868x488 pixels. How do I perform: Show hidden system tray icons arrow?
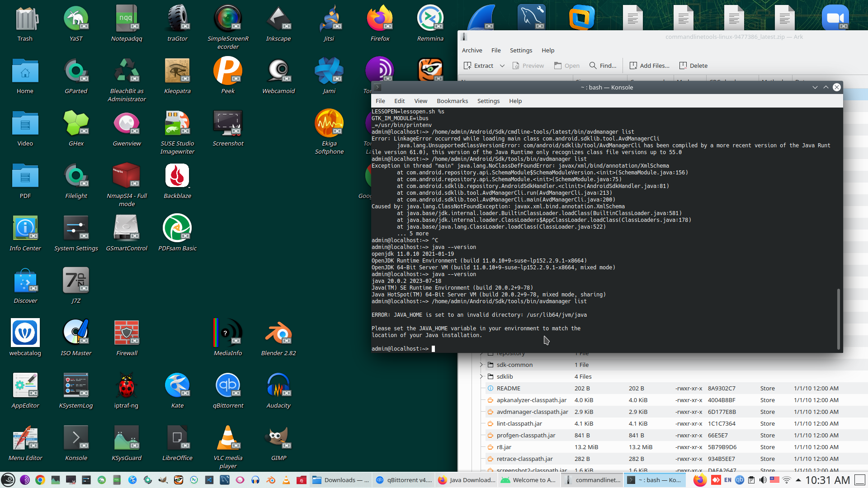pyautogui.click(x=798, y=480)
